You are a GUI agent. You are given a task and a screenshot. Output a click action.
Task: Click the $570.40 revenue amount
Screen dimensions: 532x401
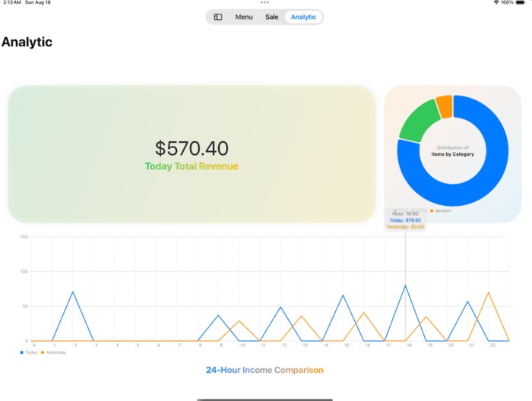click(192, 148)
